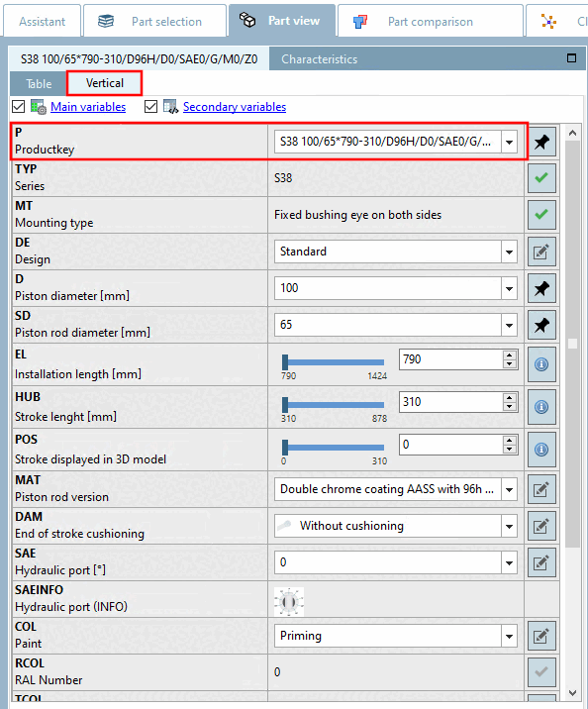Click the pin icon in Piston diameter row
Viewport: 588px width, 709px height.
pos(541,288)
